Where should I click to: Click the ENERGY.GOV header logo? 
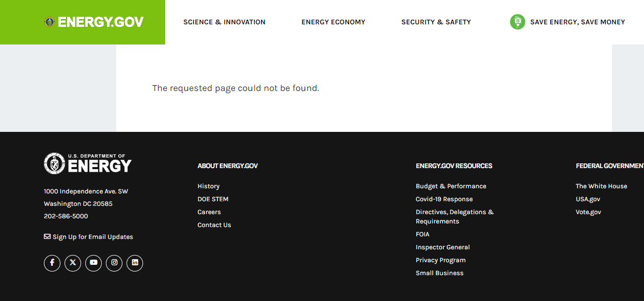click(x=94, y=22)
